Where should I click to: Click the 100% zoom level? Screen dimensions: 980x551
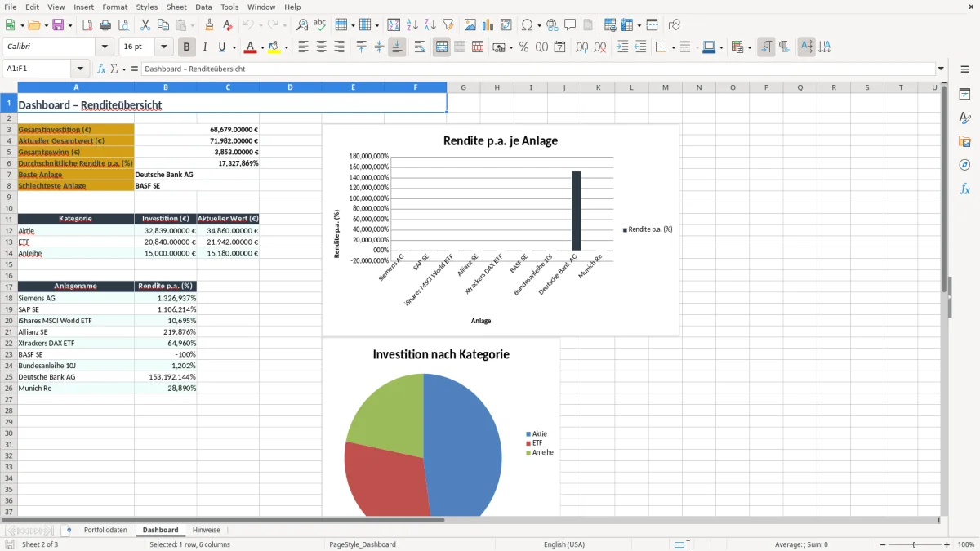point(966,544)
